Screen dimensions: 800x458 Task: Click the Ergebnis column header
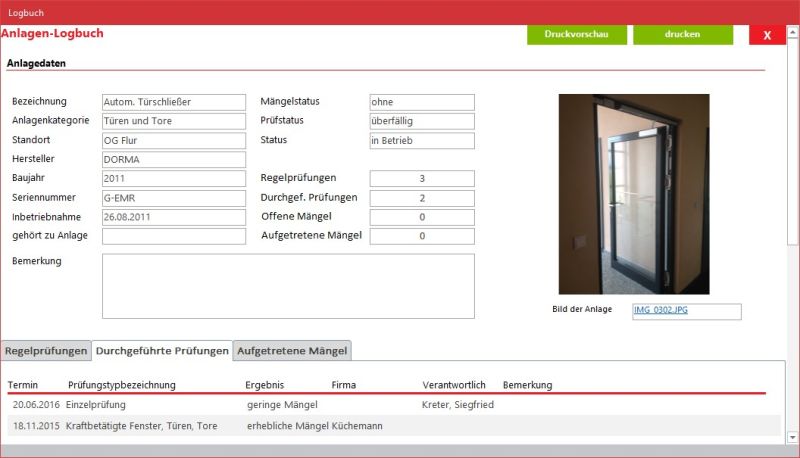coord(265,385)
